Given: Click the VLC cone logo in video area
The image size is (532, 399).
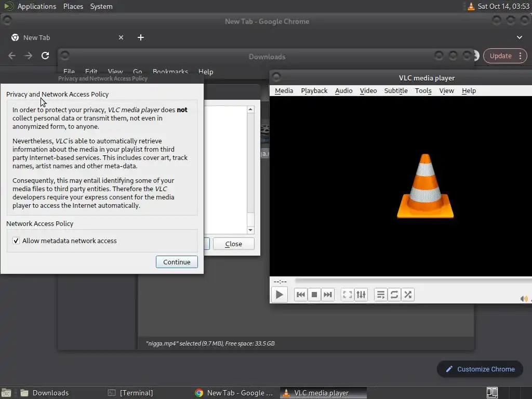Looking at the screenshot, I should (425, 186).
